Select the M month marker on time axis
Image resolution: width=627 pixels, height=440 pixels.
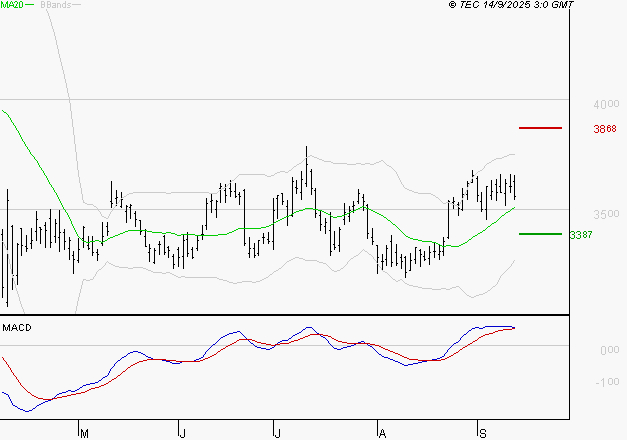coord(85,433)
